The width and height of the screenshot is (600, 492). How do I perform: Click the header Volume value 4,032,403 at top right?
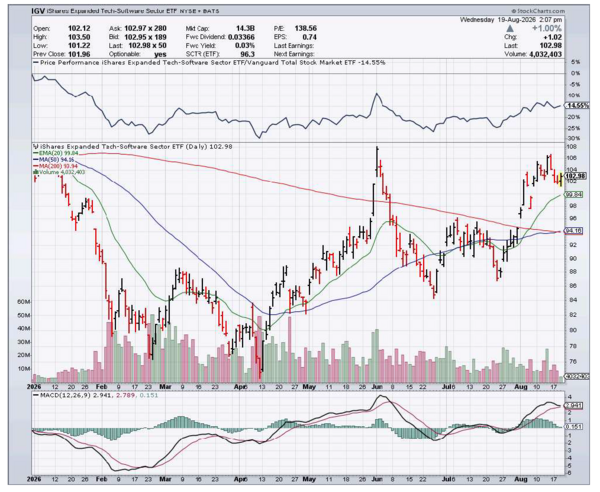click(x=545, y=54)
